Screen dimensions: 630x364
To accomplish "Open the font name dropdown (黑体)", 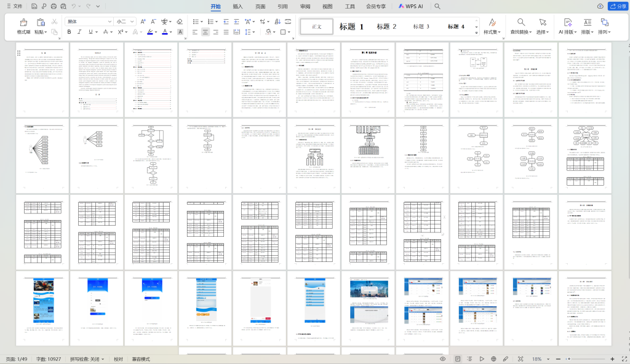I will click(x=110, y=22).
